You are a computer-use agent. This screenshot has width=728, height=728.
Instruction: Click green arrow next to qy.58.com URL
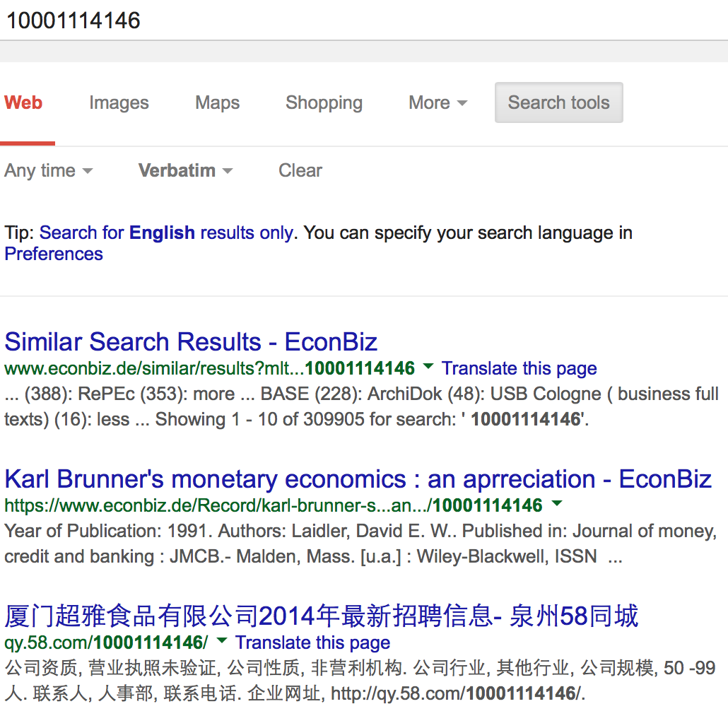(221, 641)
